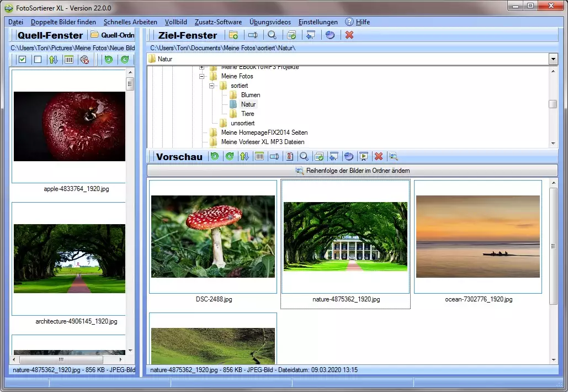
Task: Click deselect-all empty box in Quell-Fenster toolbar
Action: pos(38,60)
